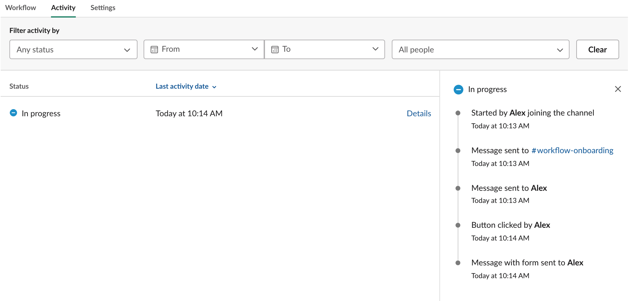Open the To date picker
The image size is (644, 301).
pos(325,49)
